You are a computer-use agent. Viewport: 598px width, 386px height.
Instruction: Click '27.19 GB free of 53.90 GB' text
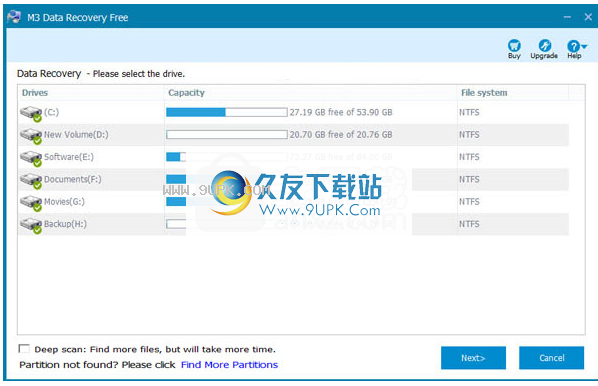[341, 112]
